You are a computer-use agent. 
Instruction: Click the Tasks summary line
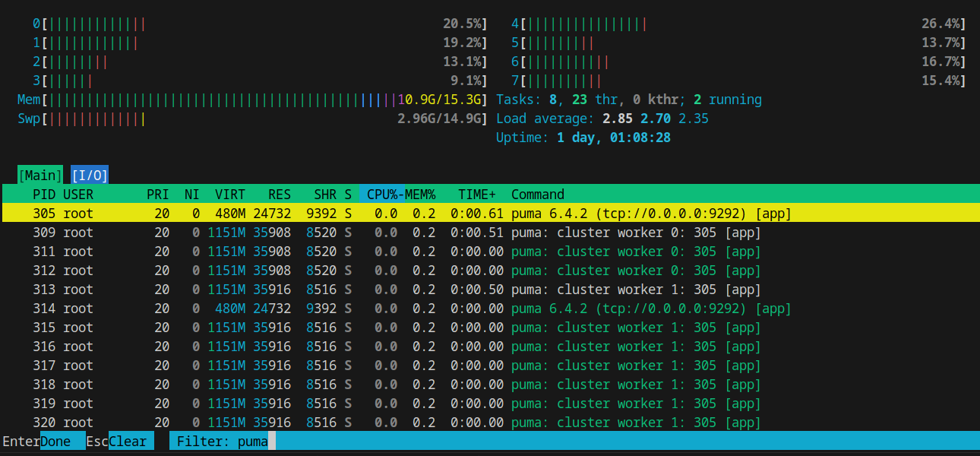click(629, 100)
